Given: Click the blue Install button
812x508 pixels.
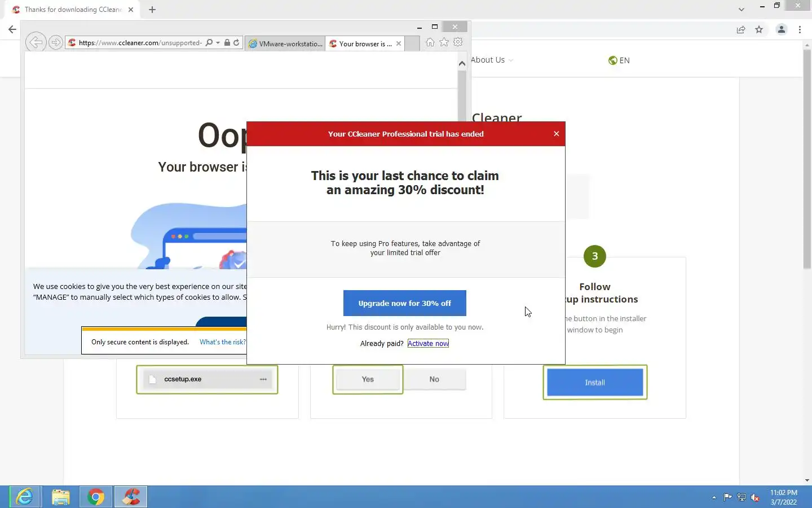Looking at the screenshot, I should click(x=595, y=382).
